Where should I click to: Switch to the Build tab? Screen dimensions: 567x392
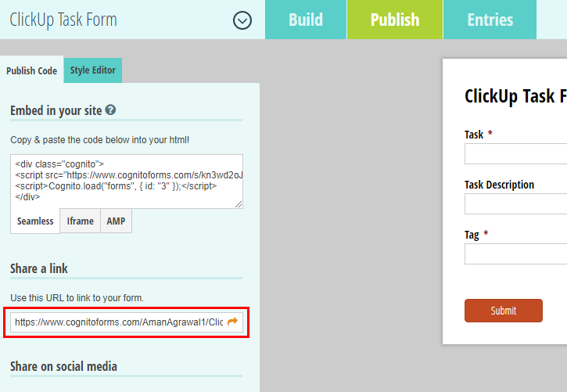pyautogui.click(x=306, y=20)
